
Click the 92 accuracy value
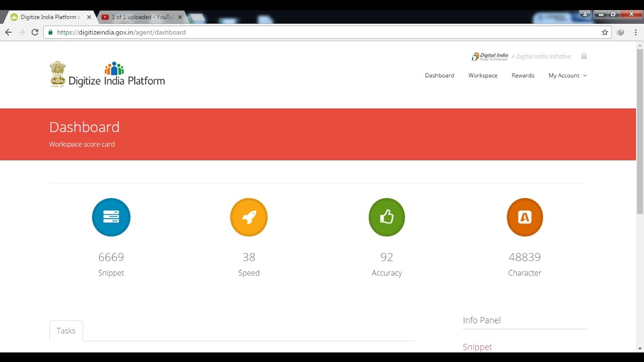[x=387, y=257]
